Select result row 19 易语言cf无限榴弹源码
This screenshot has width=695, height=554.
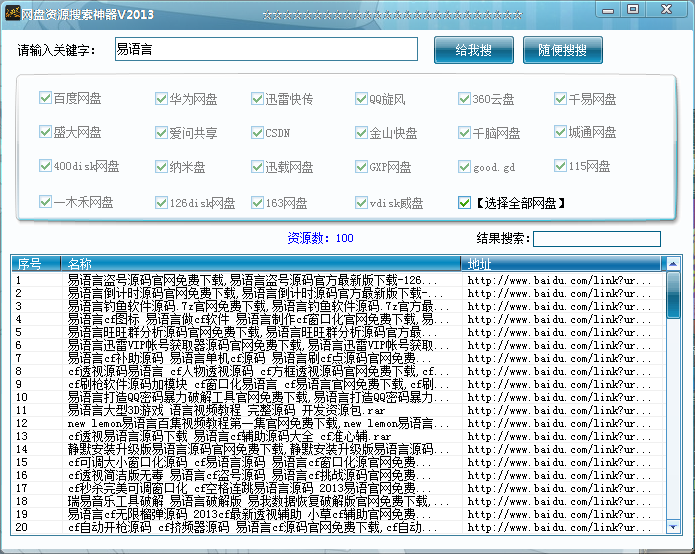click(x=338, y=514)
